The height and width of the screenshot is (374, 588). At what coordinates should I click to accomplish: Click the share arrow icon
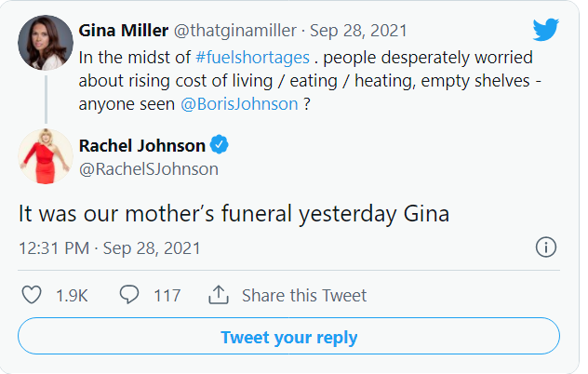219,296
